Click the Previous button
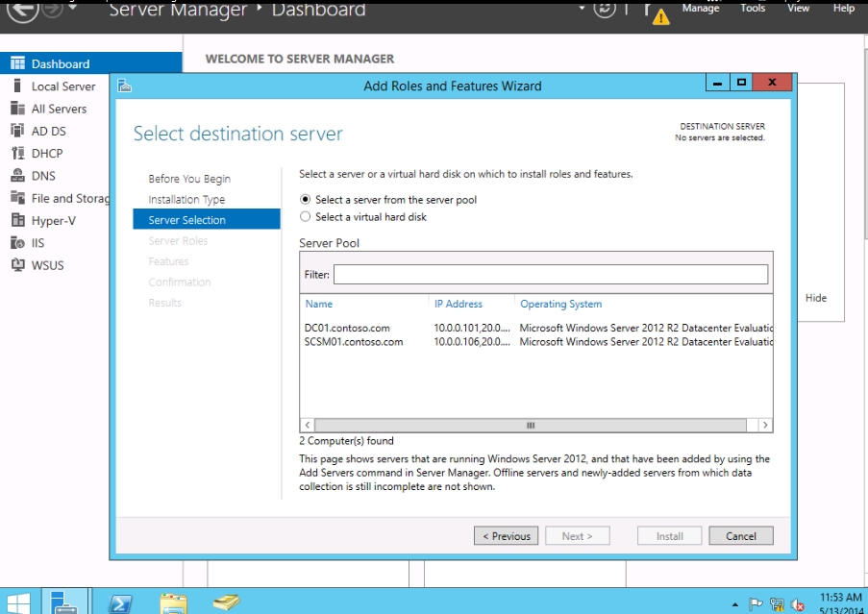This screenshot has width=868, height=614. point(507,536)
